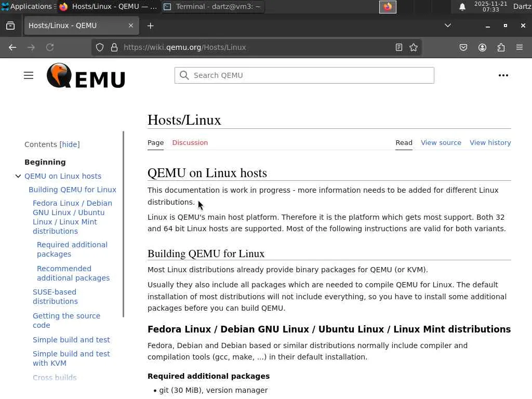The height and width of the screenshot is (399, 532).
Task: Click the Hosts/Linux page title
Action: (184, 120)
